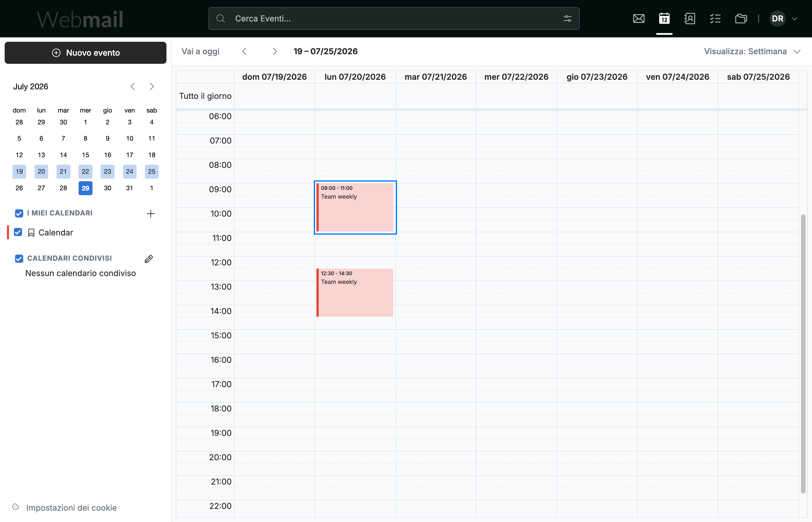This screenshot has width=812, height=522.
Task: Click ven 07/24/2026 column header
Action: pyautogui.click(x=677, y=77)
